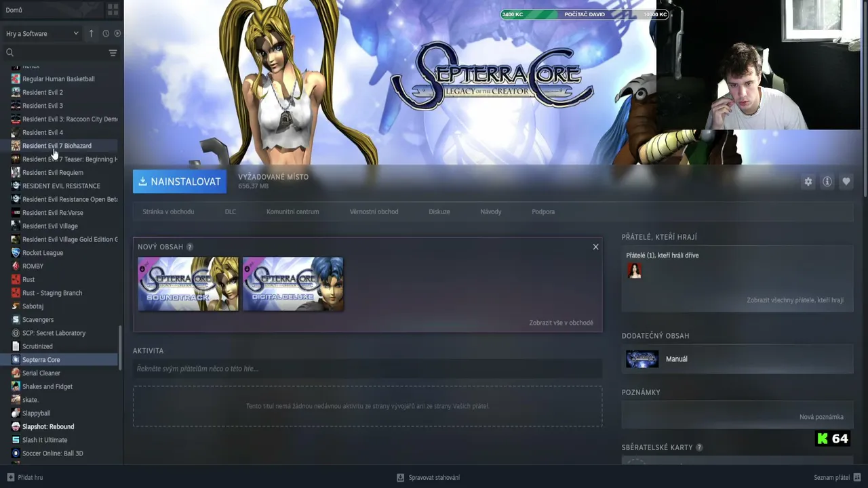Image resolution: width=868 pixels, height=488 pixels.
Task: Close the Nový obsah panel
Action: (595, 247)
